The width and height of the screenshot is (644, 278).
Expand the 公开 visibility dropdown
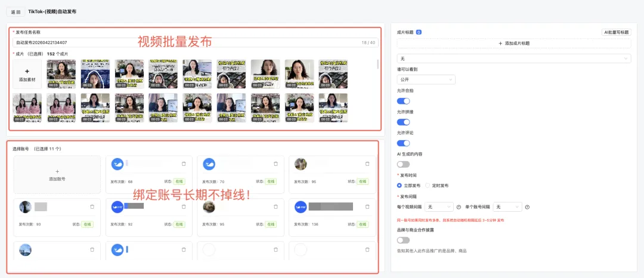[426, 80]
